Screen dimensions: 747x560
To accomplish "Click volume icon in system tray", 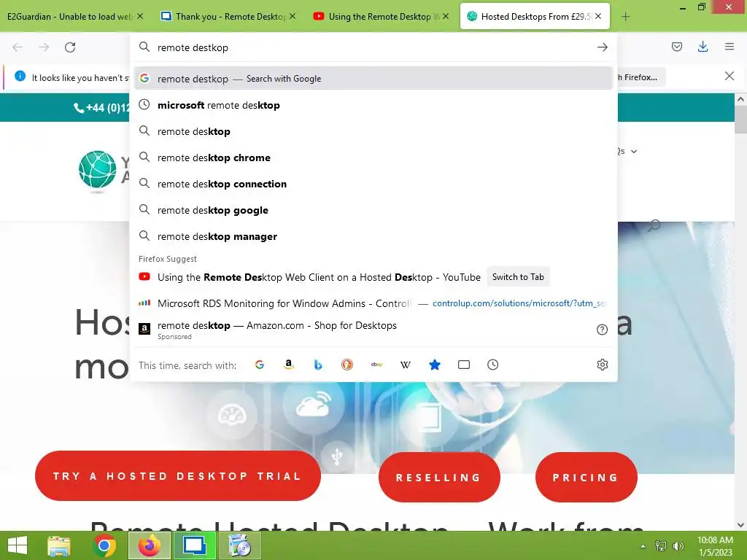I will [678, 546].
